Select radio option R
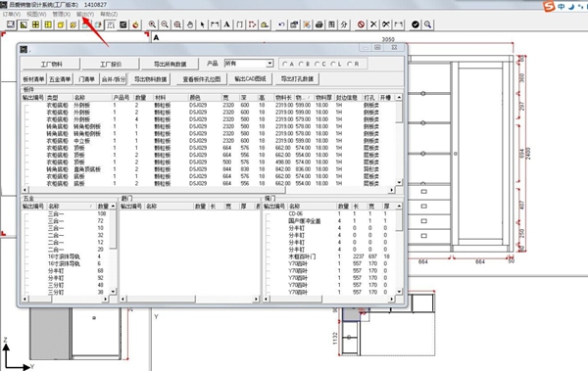 pyautogui.click(x=350, y=64)
